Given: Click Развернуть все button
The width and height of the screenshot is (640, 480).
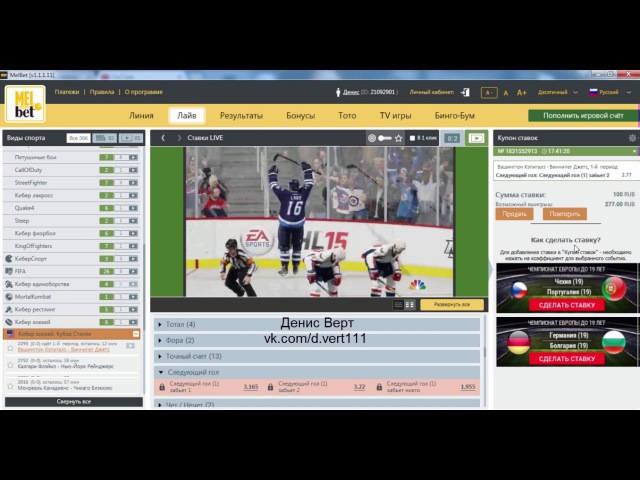Looking at the screenshot, I should 452,304.
